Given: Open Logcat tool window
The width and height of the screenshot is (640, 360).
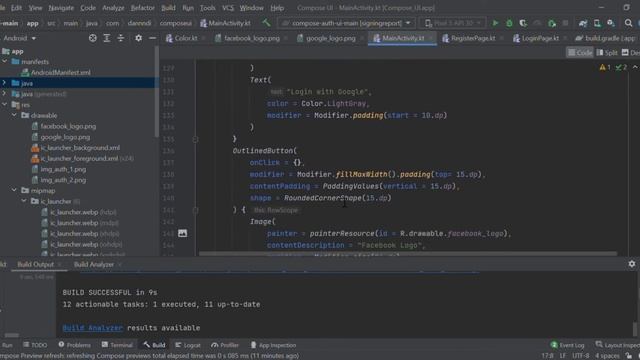Looking at the screenshot, I should click(188, 345).
